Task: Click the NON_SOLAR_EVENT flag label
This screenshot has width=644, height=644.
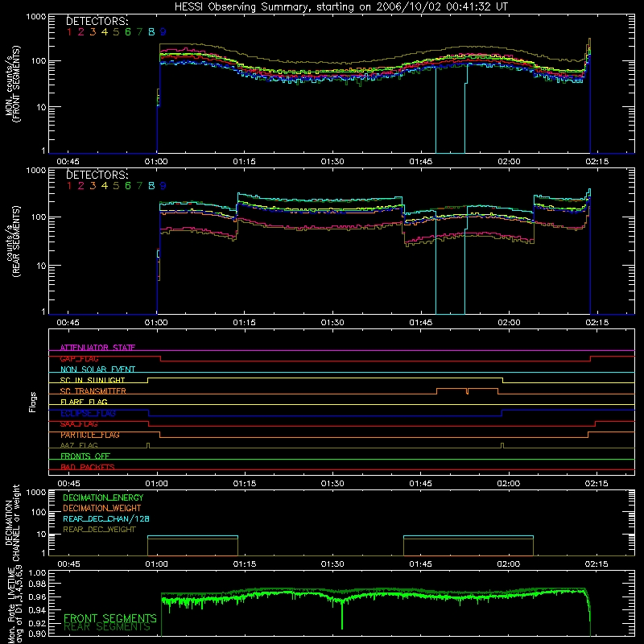Action: pos(97,369)
